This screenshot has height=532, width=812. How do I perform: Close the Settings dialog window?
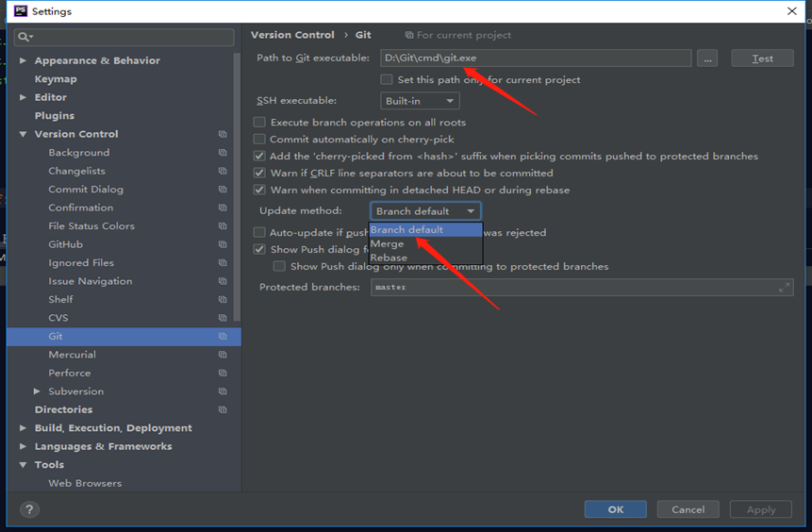(792, 11)
